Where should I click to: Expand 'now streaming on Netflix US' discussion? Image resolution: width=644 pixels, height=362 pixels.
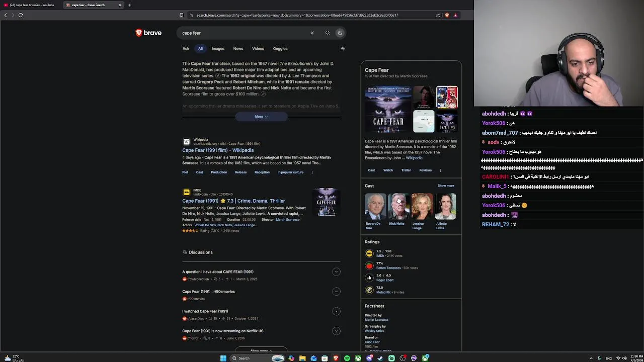[x=336, y=331]
